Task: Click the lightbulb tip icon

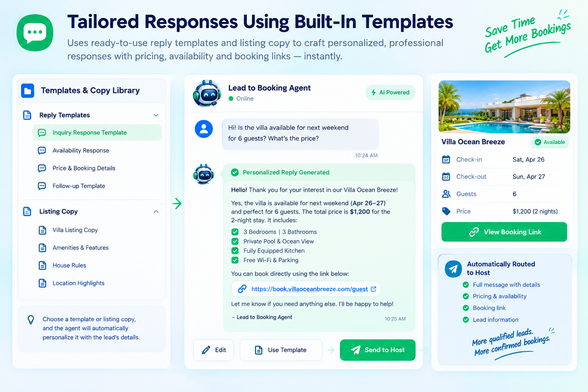Action: click(31, 320)
